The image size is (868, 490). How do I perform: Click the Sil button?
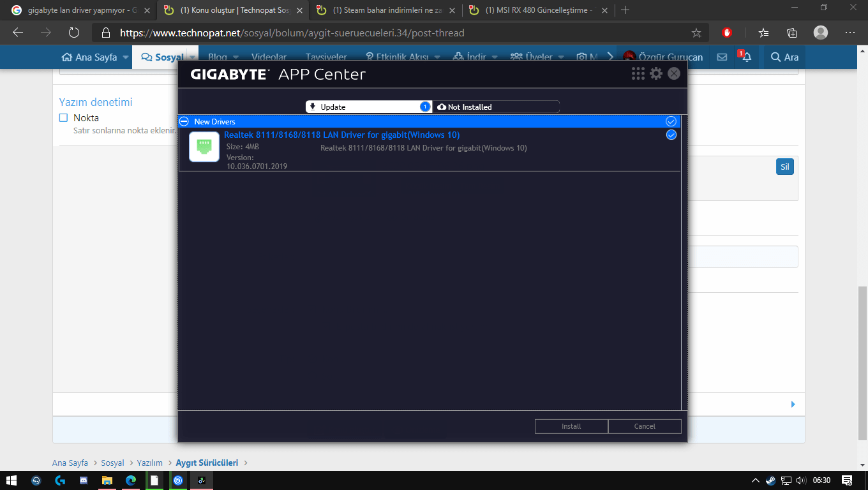click(x=785, y=167)
